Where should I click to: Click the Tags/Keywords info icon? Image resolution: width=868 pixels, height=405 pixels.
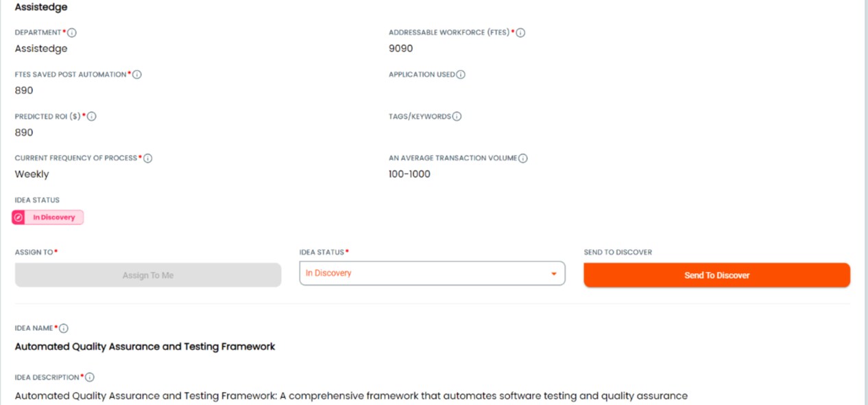coord(457,117)
